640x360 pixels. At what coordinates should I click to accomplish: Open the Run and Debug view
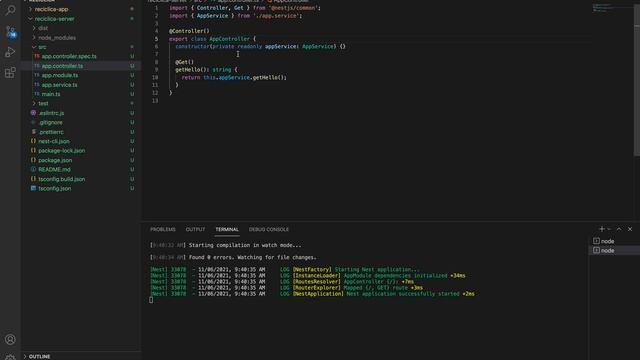(x=10, y=52)
